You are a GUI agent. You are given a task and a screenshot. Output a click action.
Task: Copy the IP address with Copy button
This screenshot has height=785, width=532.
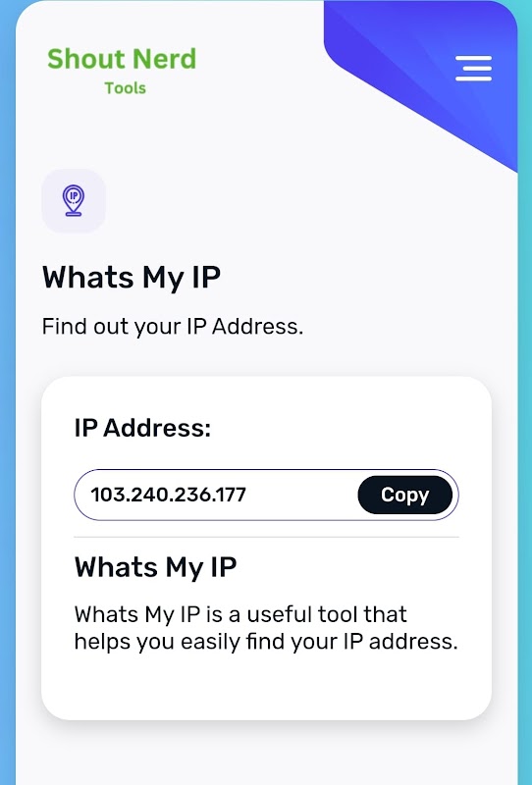(x=404, y=495)
